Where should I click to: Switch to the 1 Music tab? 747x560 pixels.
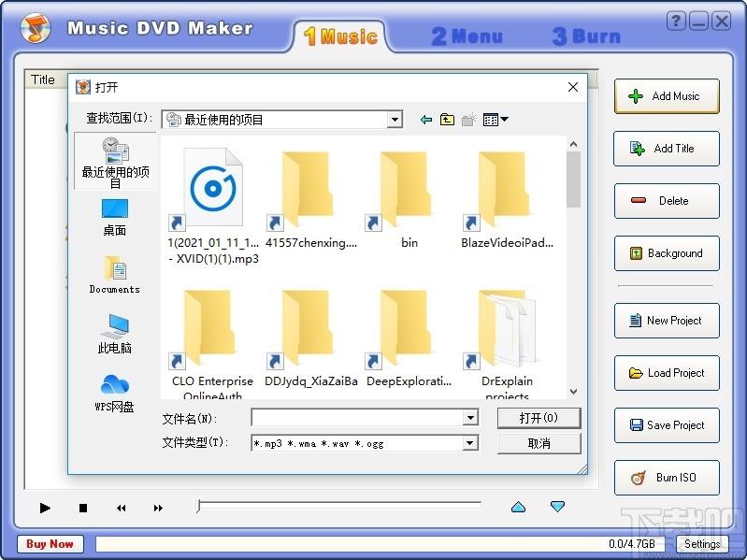340,36
